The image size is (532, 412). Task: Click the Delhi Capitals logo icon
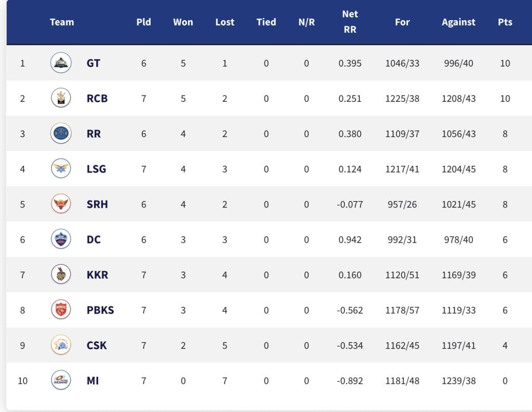[61, 240]
